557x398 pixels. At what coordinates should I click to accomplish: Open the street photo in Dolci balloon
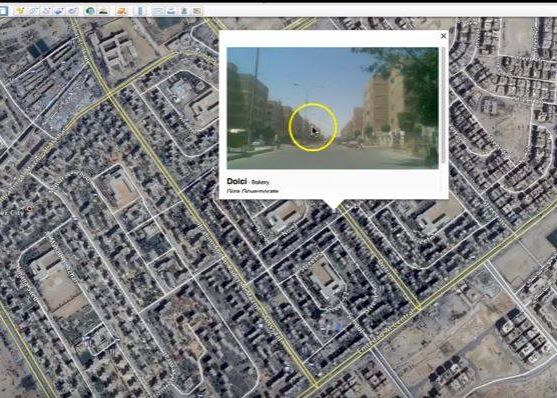(x=332, y=108)
